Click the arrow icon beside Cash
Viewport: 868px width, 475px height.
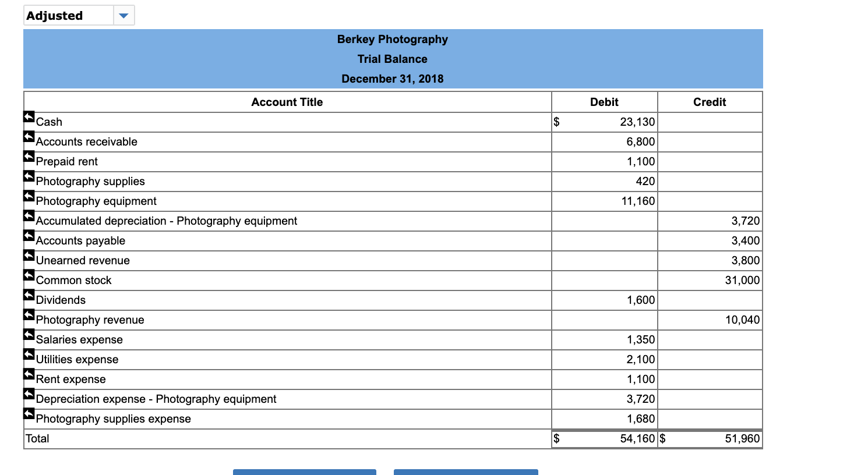[29, 117]
